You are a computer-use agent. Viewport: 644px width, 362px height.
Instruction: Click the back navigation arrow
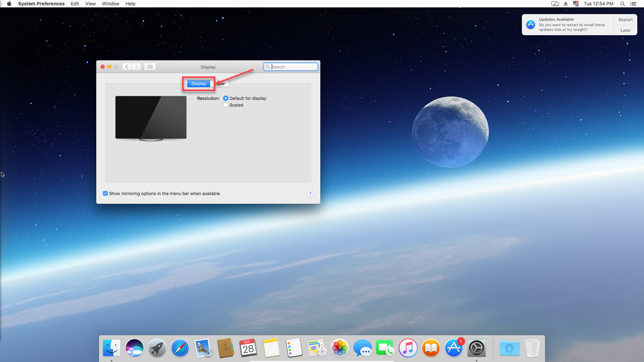point(126,66)
